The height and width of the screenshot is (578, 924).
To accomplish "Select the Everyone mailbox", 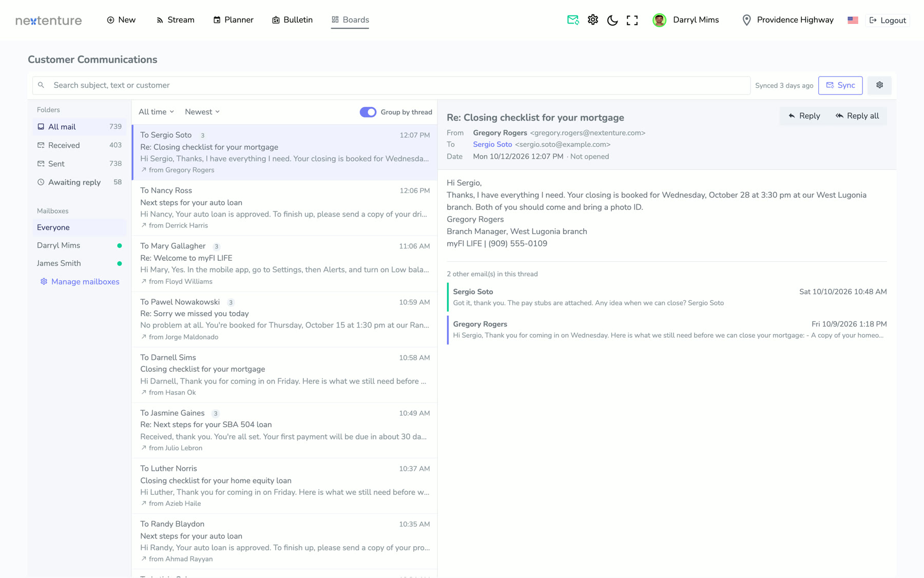I will 79,227.
